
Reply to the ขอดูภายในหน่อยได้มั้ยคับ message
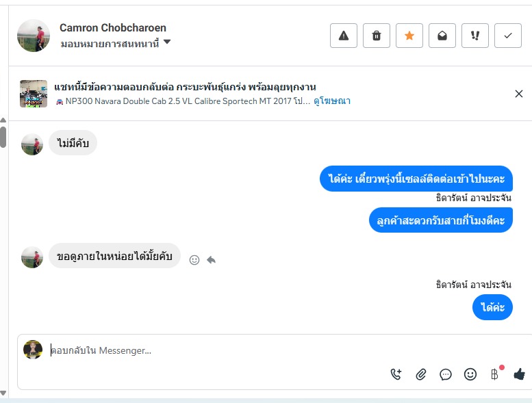pos(212,260)
